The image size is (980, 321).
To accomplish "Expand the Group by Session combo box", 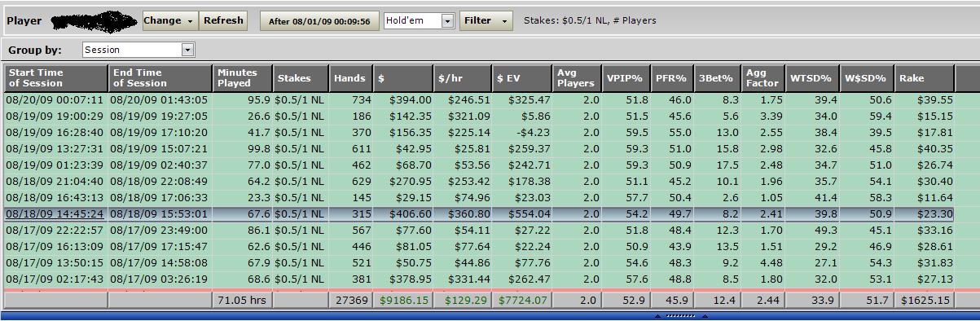I will (x=138, y=50).
